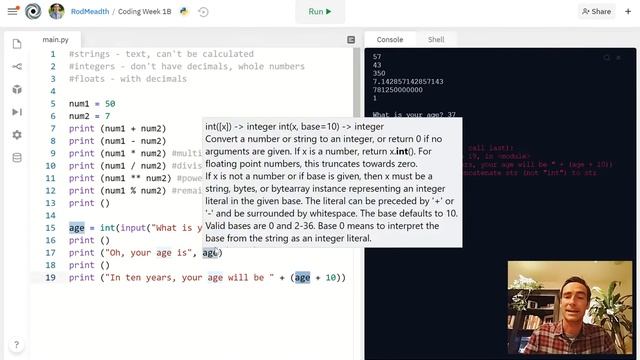Click the print(num1 + num2) line
Viewport: 640px width, 360px height.
tap(118, 129)
